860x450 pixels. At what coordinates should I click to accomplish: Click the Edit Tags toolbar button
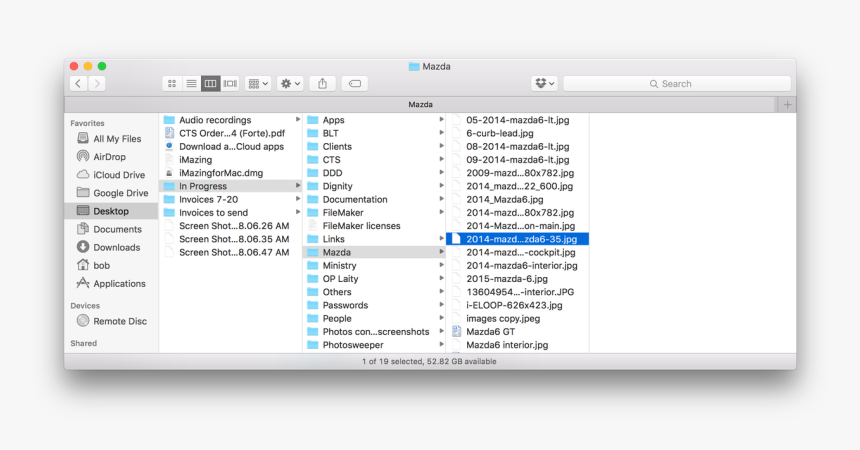355,83
